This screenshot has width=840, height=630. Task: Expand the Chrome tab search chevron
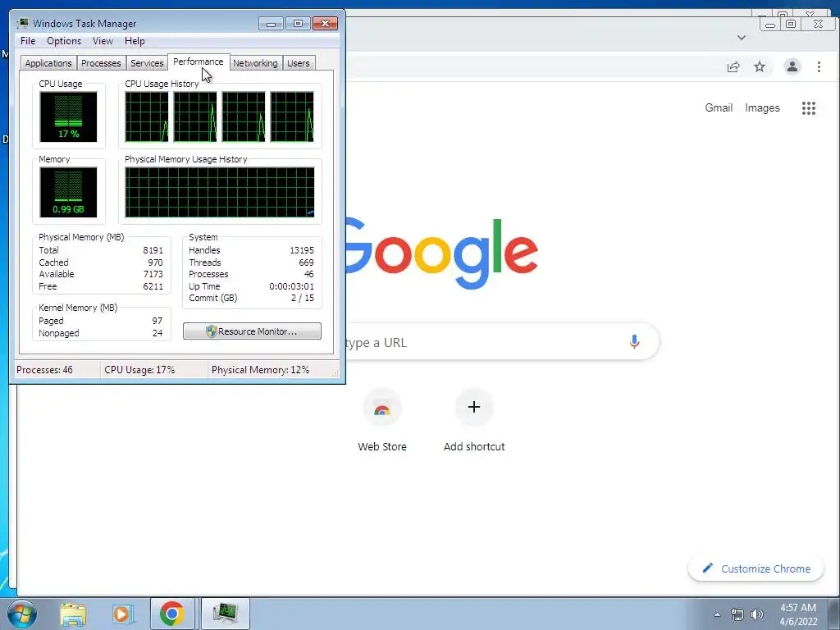(x=742, y=38)
